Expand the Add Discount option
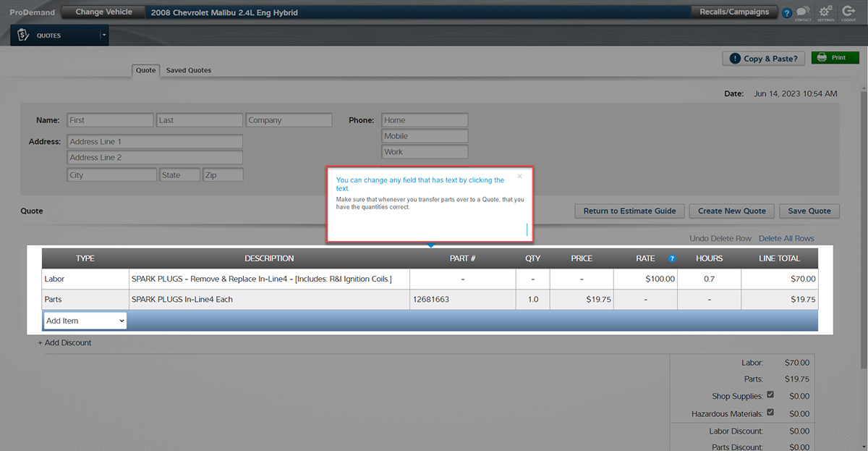868x451 pixels. point(64,342)
